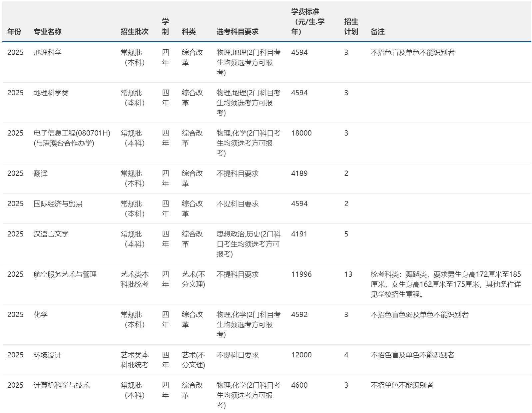Select the 航空服务艺术与管理 major name cell
Image resolution: width=532 pixels, height=413 pixels.
(65, 274)
